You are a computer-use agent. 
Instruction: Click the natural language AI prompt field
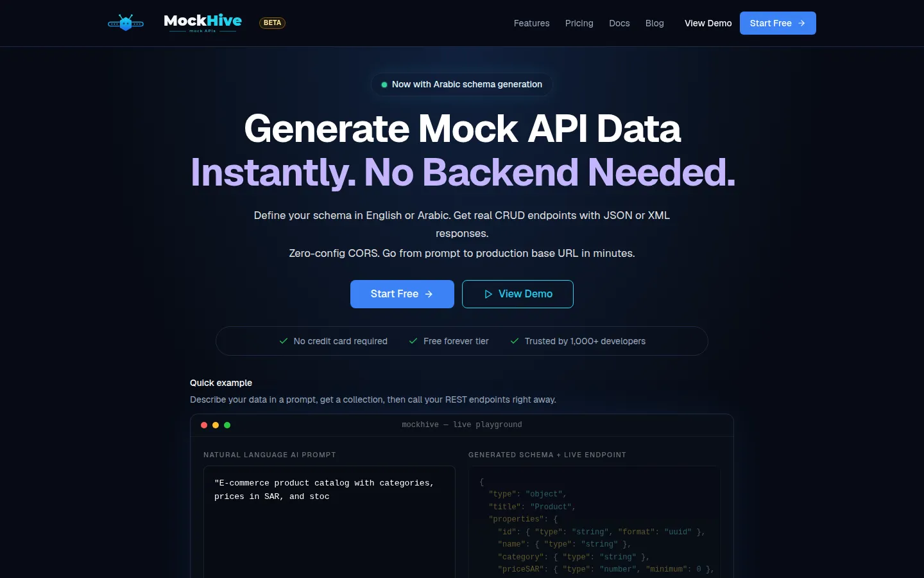(x=329, y=521)
